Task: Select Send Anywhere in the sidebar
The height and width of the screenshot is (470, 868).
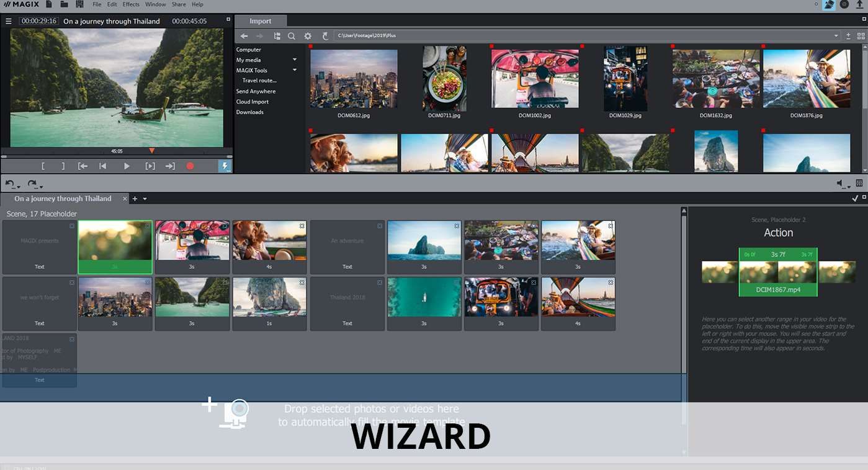Action: point(256,91)
